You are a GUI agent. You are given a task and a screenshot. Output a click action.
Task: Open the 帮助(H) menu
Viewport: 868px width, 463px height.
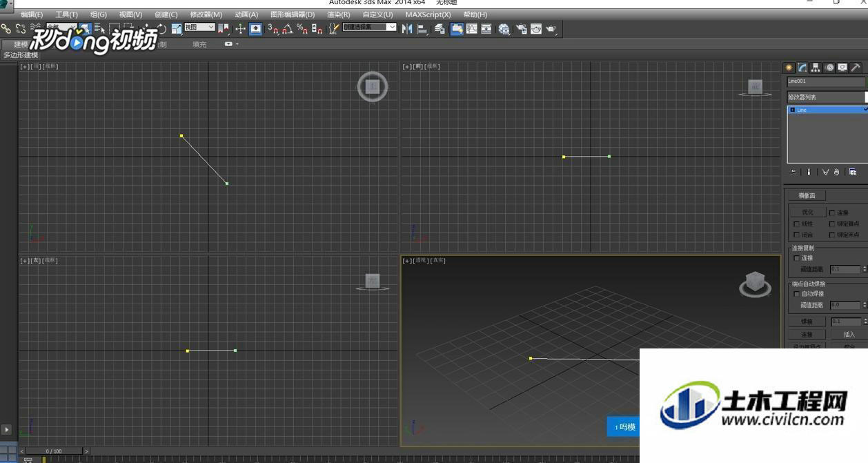tap(475, 14)
